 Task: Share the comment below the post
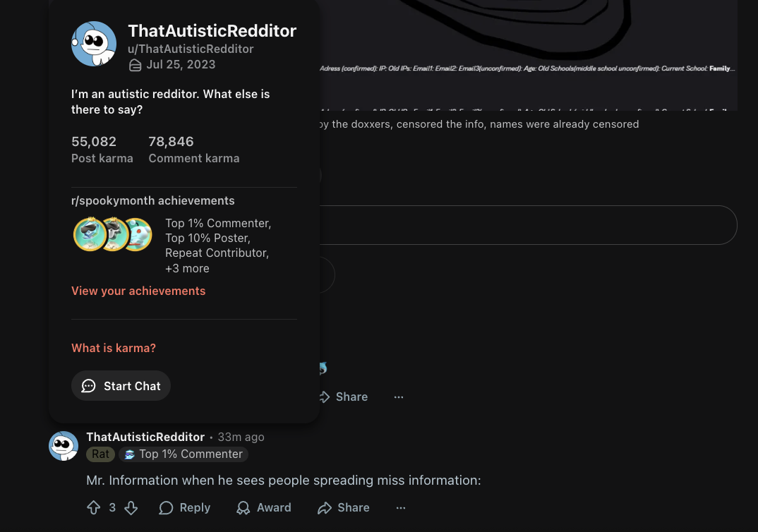[344, 507]
